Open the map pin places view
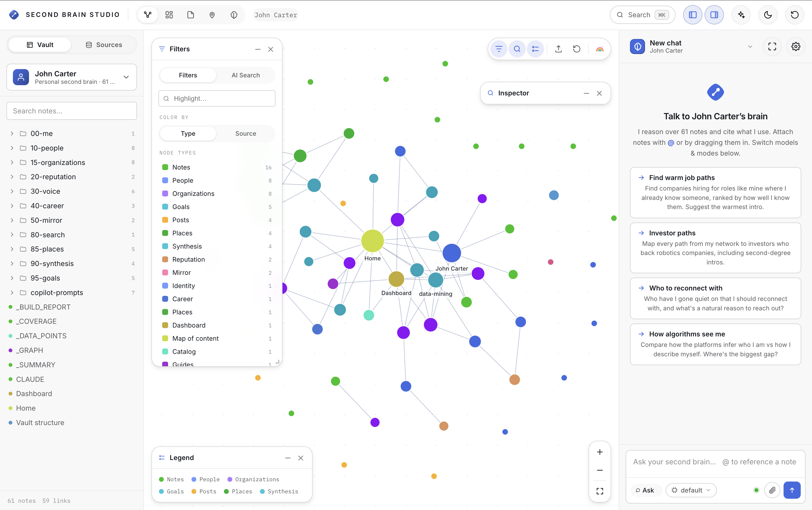The width and height of the screenshot is (812, 510). click(212, 15)
